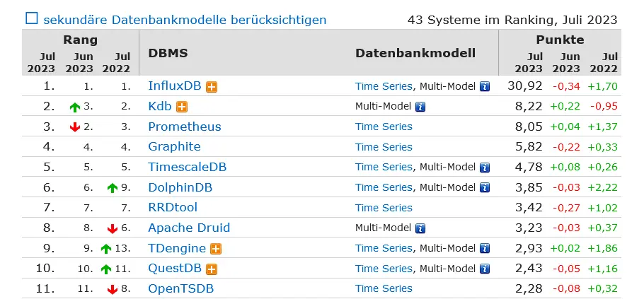Click the info icon in QuestDB row
The image size is (644, 299).
[x=485, y=269]
